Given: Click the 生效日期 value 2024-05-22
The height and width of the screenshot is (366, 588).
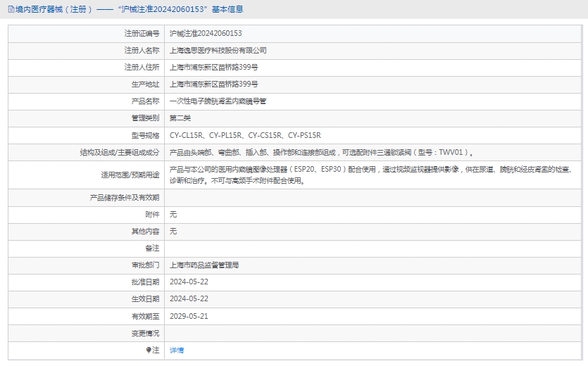Looking at the screenshot, I should (x=189, y=299).
